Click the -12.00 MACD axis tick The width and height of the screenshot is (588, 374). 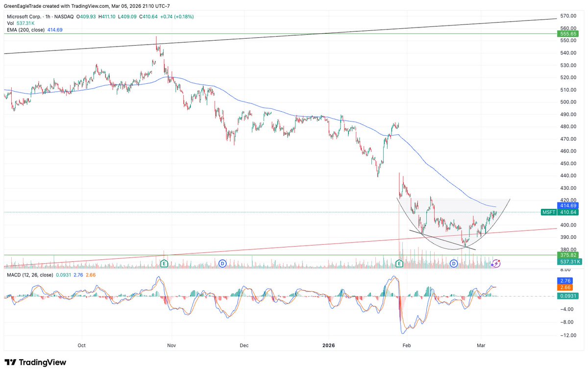(567, 335)
